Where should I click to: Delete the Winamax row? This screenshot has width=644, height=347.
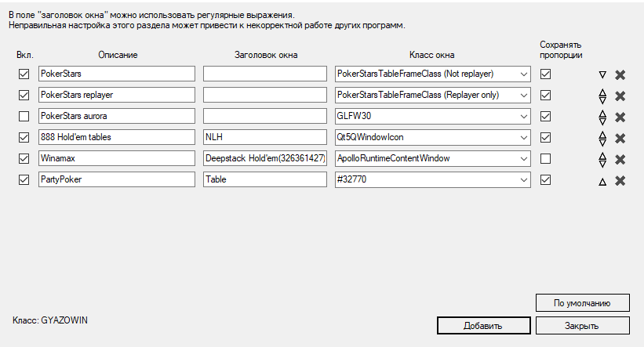point(620,160)
